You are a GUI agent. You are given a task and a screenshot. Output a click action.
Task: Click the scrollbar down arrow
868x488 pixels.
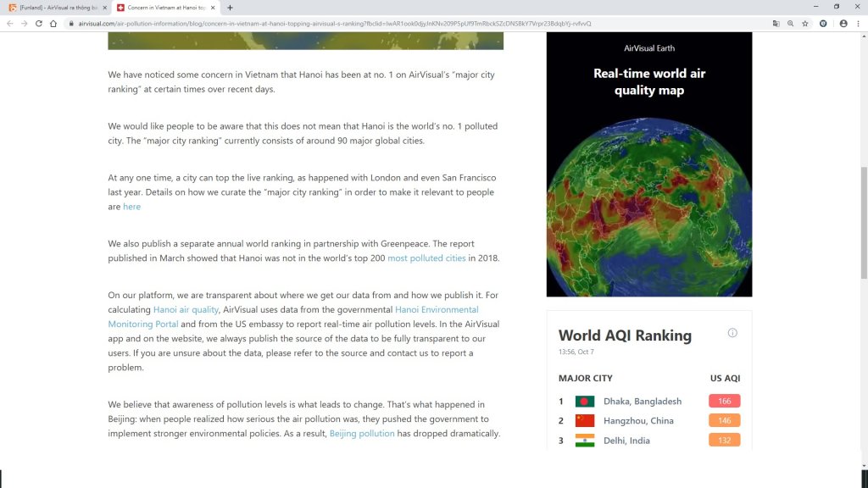(864, 466)
